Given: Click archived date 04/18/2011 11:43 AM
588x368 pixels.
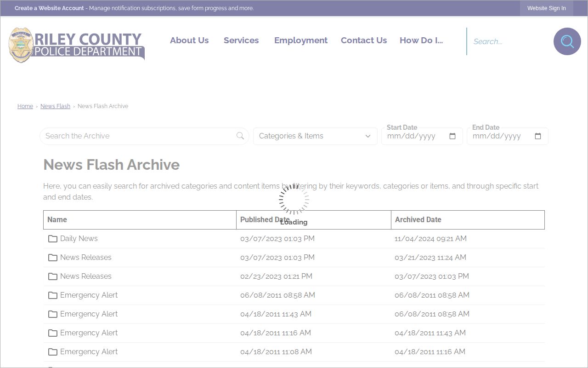Looking at the screenshot, I should coord(430,333).
